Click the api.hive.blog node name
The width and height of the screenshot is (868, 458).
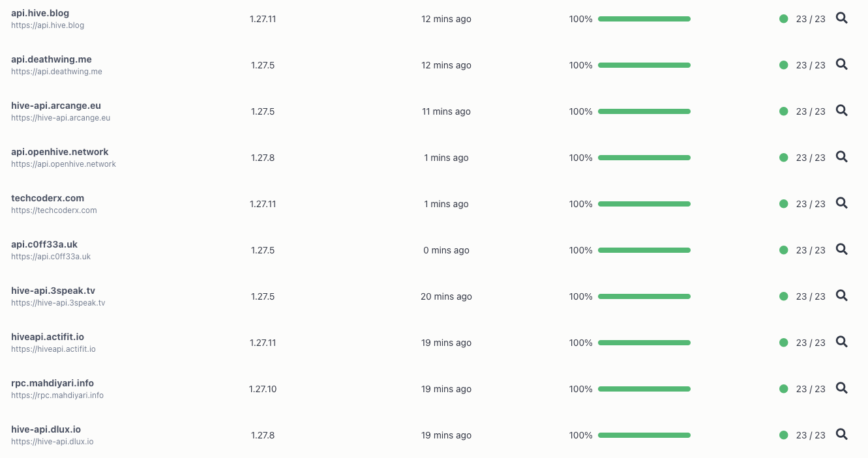(x=40, y=13)
